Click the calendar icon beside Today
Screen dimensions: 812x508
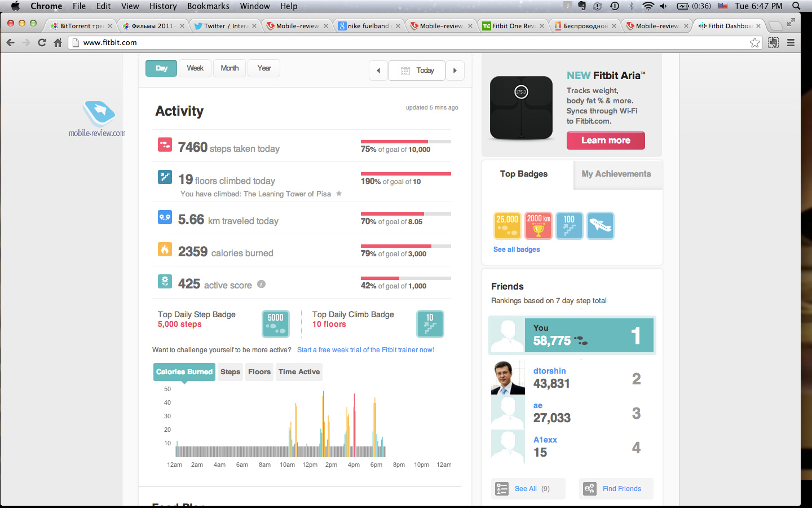pyautogui.click(x=405, y=71)
